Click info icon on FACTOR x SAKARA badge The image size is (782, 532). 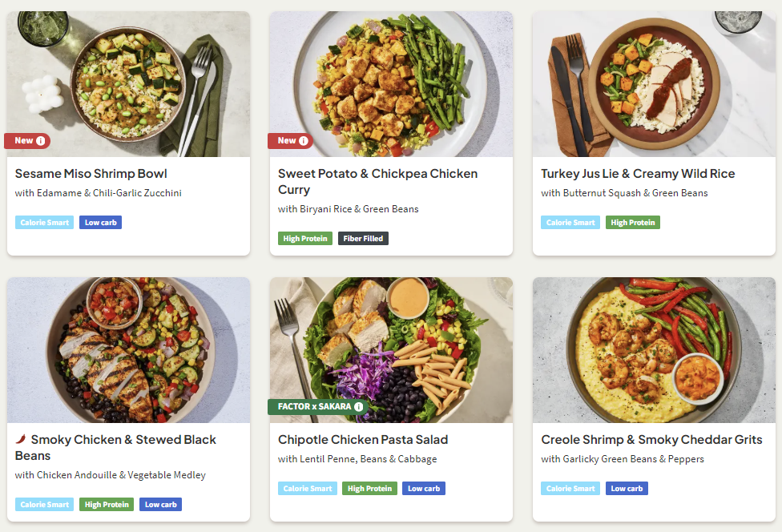[x=358, y=407]
